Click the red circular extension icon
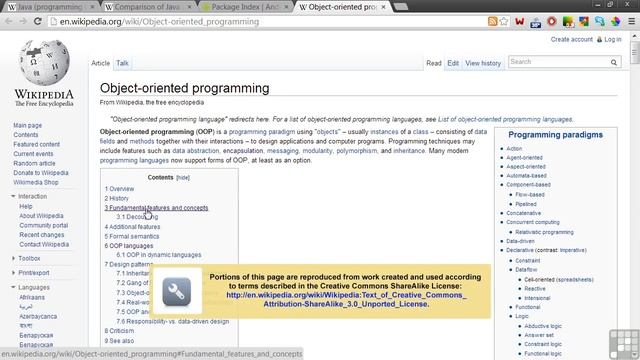Image resolution: width=640 pixels, height=360 pixels. click(x=551, y=21)
